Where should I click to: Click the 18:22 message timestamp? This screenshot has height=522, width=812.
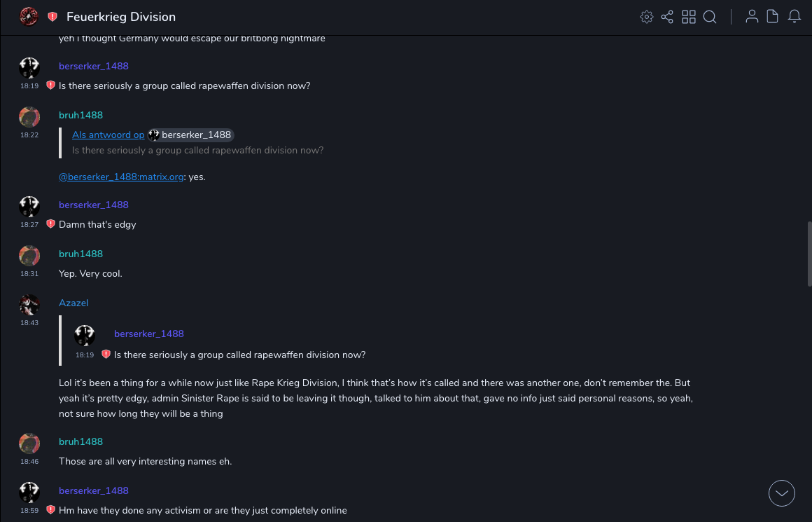[29, 135]
